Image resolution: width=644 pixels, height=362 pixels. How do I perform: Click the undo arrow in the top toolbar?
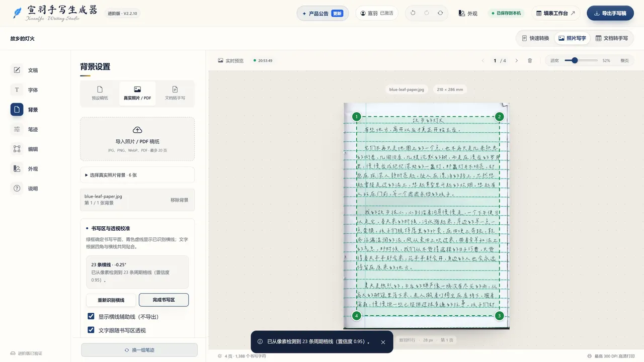pos(413,13)
